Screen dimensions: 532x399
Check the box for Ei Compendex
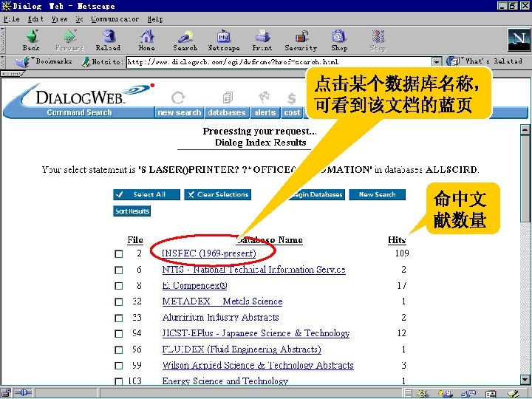[x=119, y=286]
